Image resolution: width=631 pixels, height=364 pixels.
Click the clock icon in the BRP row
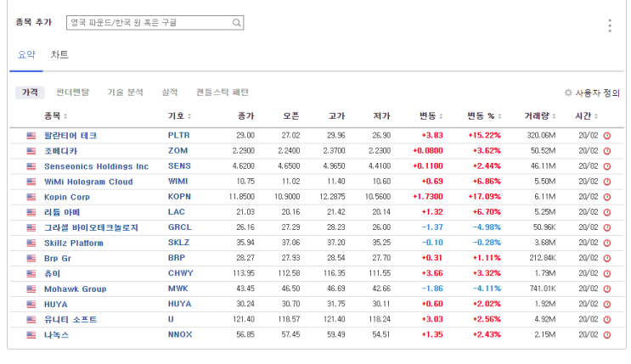point(607,258)
